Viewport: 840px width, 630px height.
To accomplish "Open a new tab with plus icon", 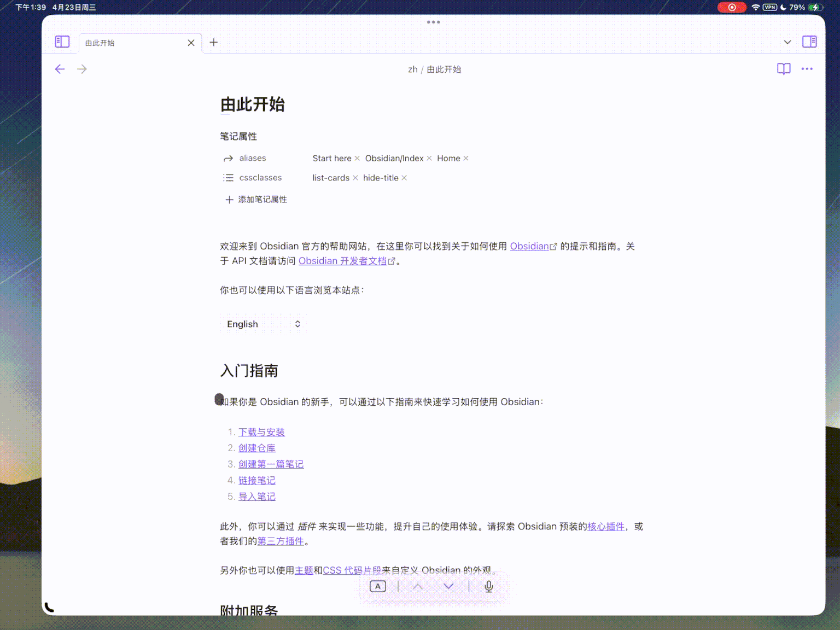I will point(214,42).
